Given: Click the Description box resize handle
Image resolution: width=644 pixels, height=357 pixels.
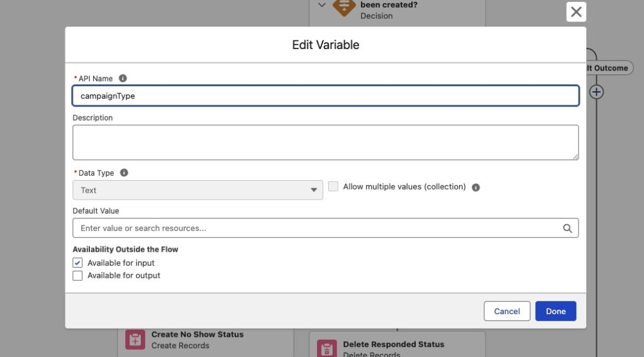Looking at the screenshot, I should (575, 156).
